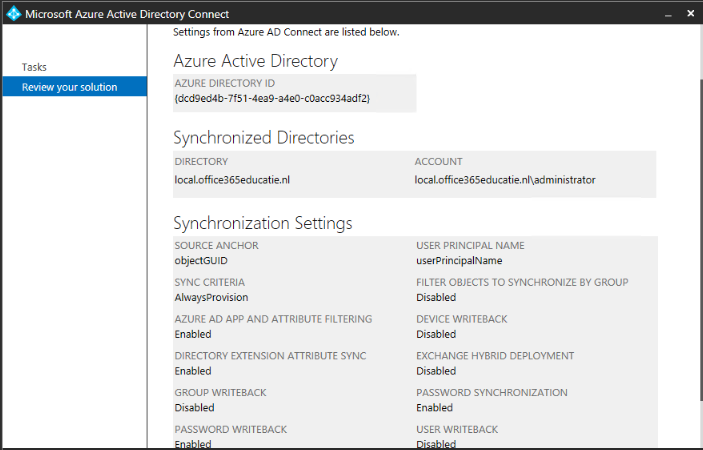This screenshot has width=703, height=450.
Task: Click the Synchronization Settings heading
Action: [263, 223]
